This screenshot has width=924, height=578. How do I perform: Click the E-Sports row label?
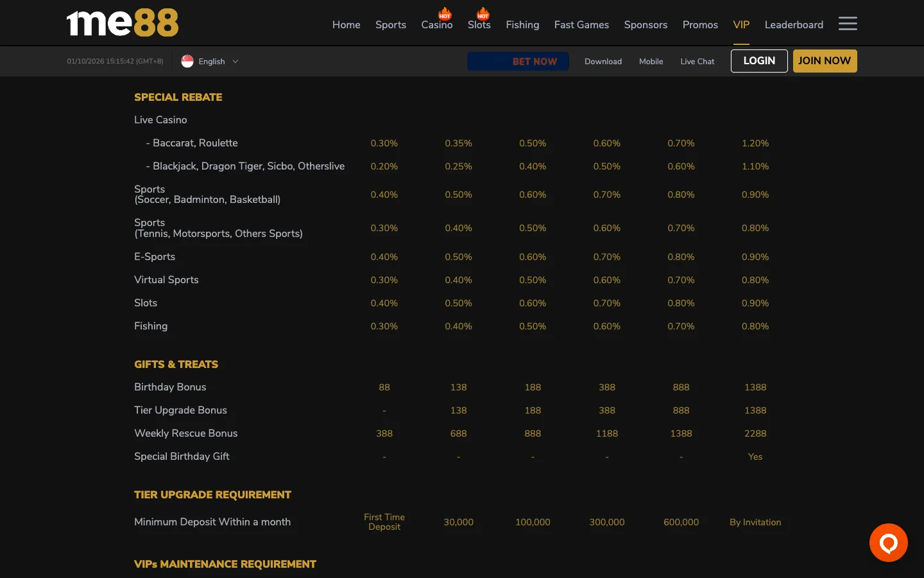pyautogui.click(x=155, y=257)
